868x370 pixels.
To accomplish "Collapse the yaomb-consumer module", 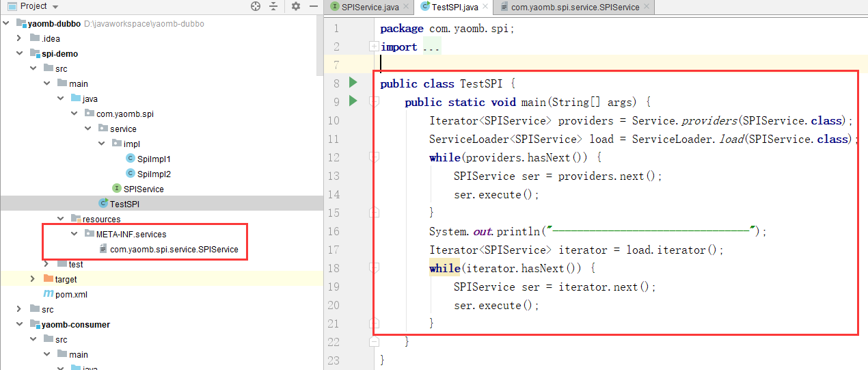I will click(x=21, y=324).
